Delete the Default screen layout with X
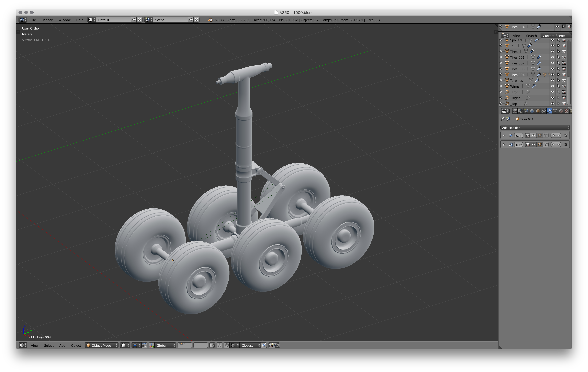Viewport: 588px width, 372px height. coord(139,20)
